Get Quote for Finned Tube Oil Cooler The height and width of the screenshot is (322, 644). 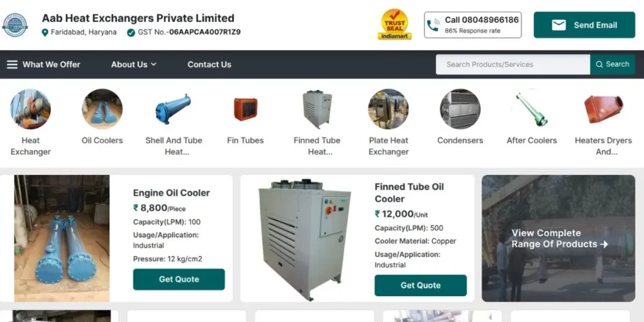pyautogui.click(x=421, y=286)
